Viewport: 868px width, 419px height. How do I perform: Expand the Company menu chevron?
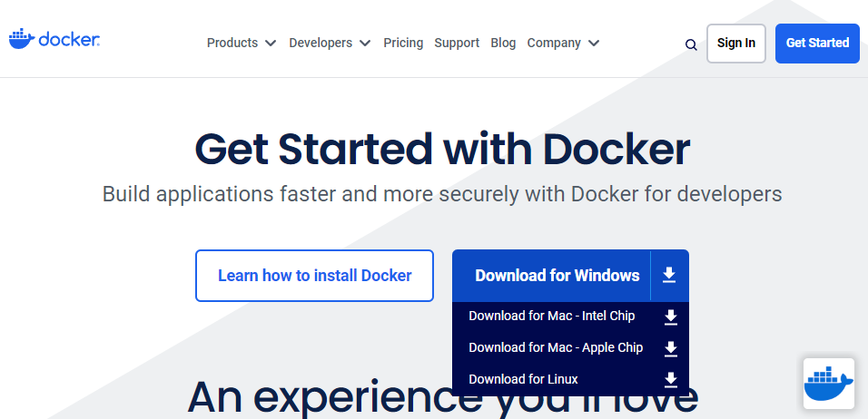coord(594,44)
